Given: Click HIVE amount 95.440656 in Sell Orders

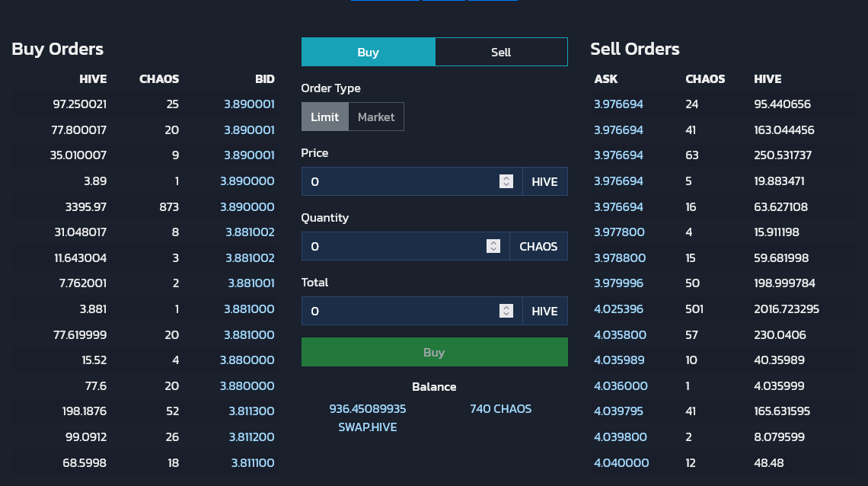Looking at the screenshot, I should tap(782, 104).
